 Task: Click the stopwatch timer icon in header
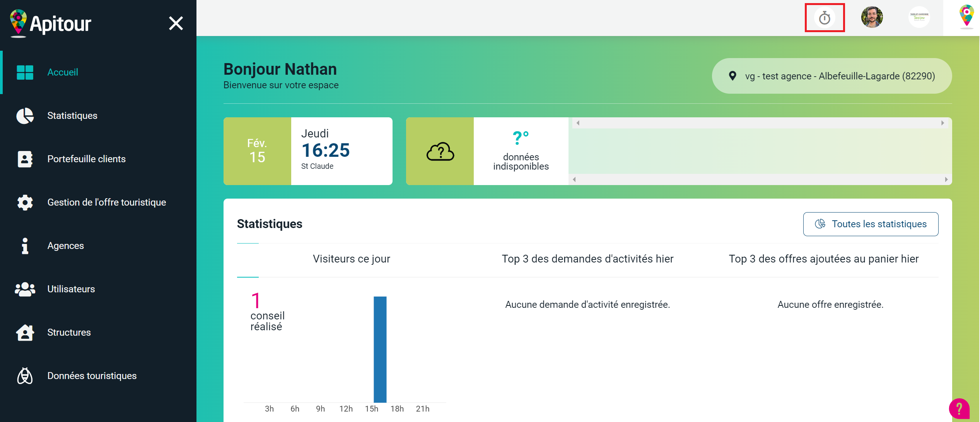(x=824, y=18)
